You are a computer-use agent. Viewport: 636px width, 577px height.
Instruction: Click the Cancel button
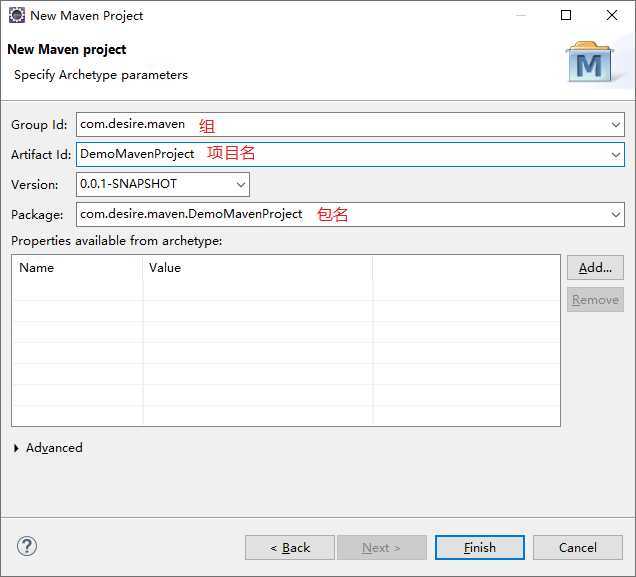(x=578, y=547)
